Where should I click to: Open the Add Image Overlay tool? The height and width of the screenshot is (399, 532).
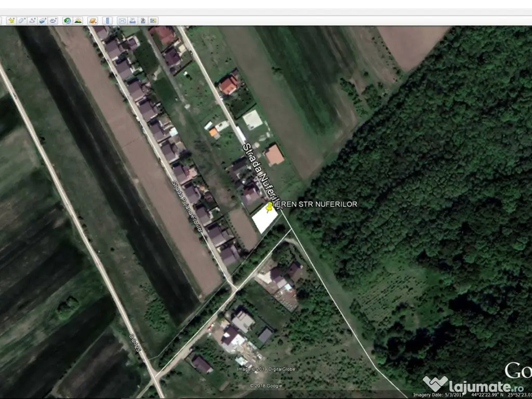(43, 21)
